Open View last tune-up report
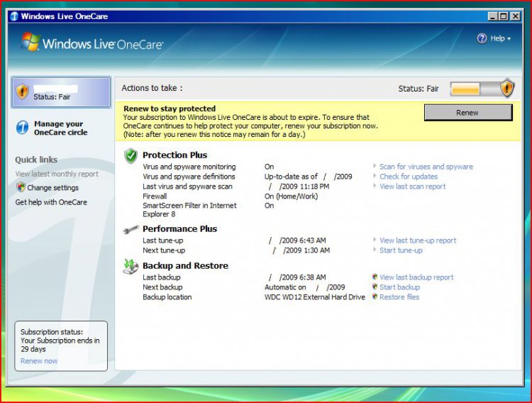The height and width of the screenshot is (403, 532). 418,241
